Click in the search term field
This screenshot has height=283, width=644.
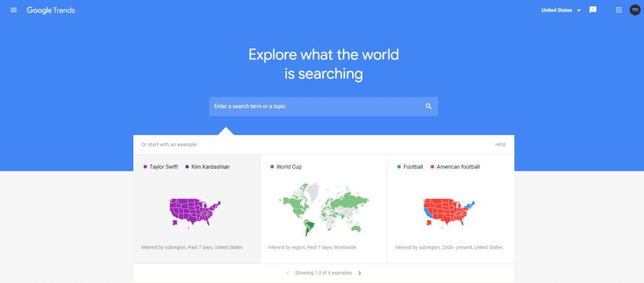(x=314, y=106)
